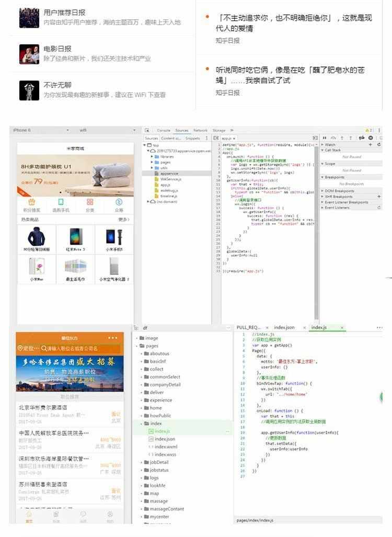The width and height of the screenshot is (392, 537).
Task: Toggle the file navigator sidebar icon
Action: tap(216, 138)
